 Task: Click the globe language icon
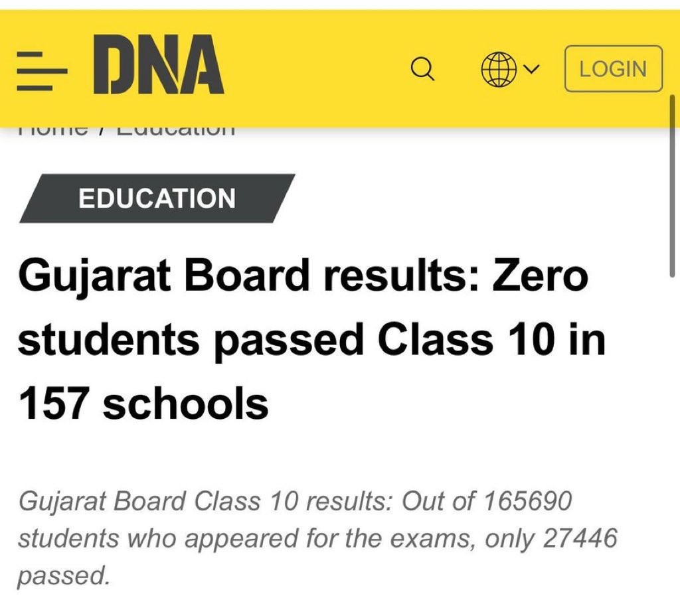click(x=499, y=69)
